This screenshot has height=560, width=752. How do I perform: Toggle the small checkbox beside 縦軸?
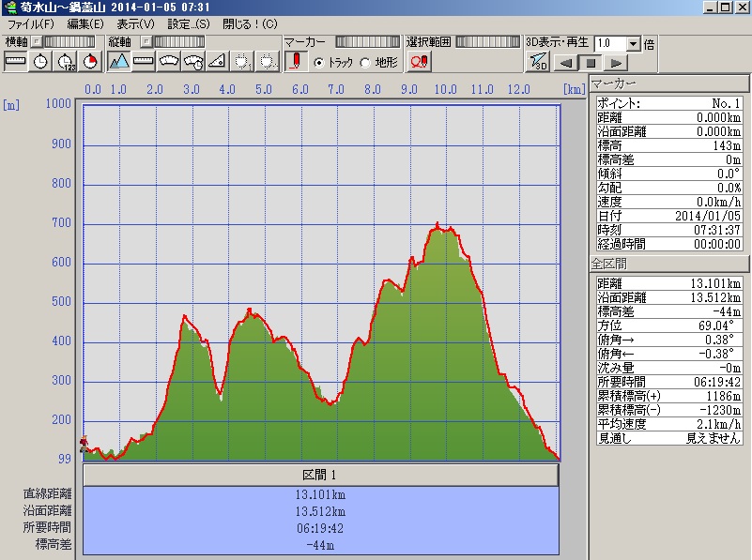(x=146, y=42)
